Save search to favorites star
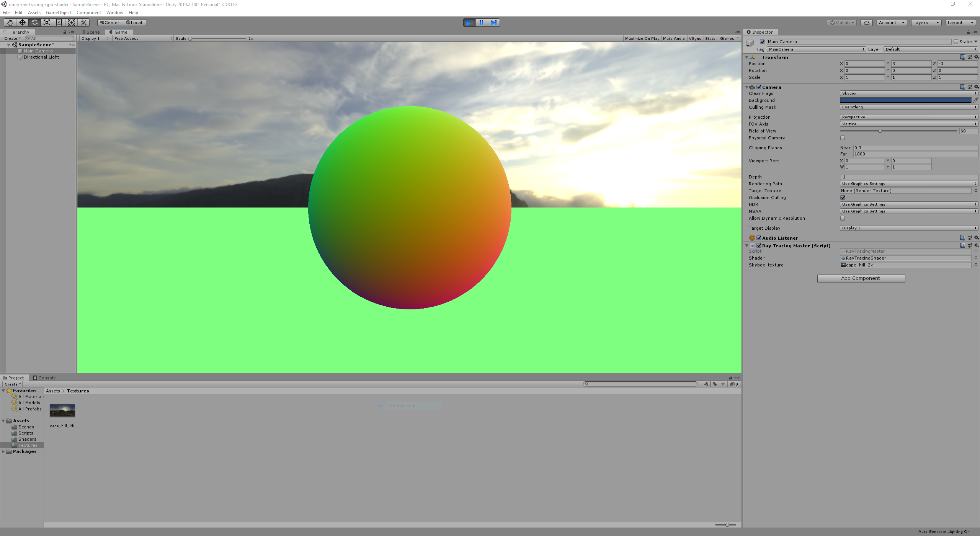Image resolution: width=980 pixels, height=536 pixels. pyautogui.click(x=723, y=384)
